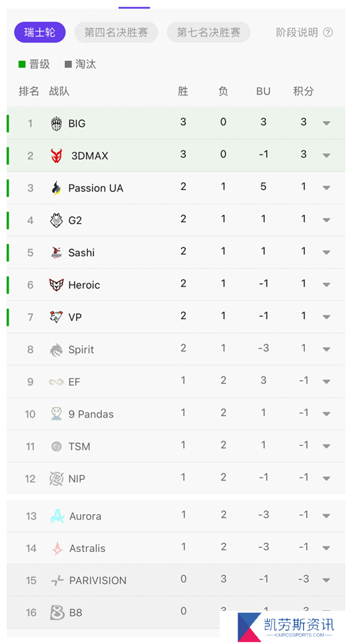Viewport: 352px width, 644px height.
Task: Expand the VP row dropdown arrow
Action: point(327,316)
